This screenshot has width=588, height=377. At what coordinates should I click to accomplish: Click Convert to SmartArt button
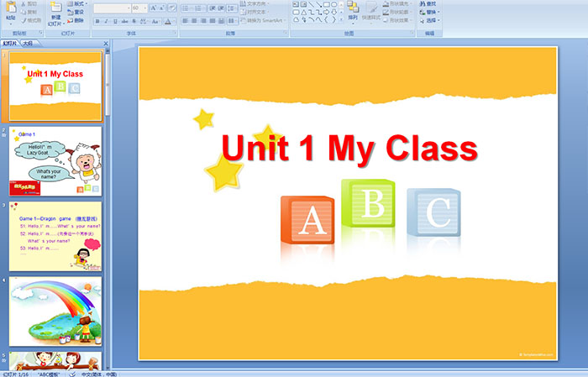pyautogui.click(x=263, y=20)
